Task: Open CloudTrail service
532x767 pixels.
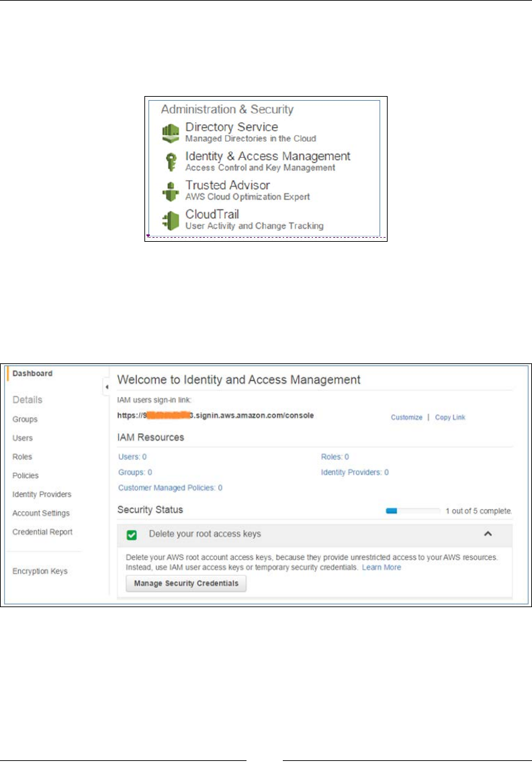Action: [x=212, y=214]
